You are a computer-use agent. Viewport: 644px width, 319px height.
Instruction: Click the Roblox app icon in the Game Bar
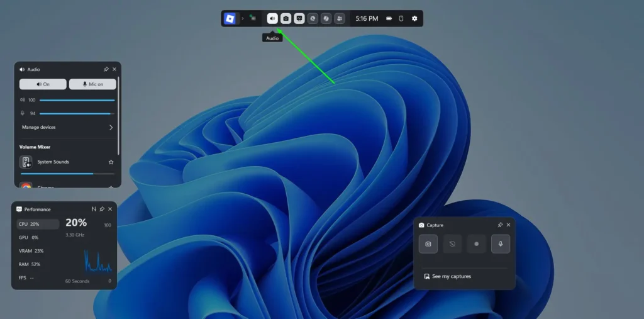(230, 19)
